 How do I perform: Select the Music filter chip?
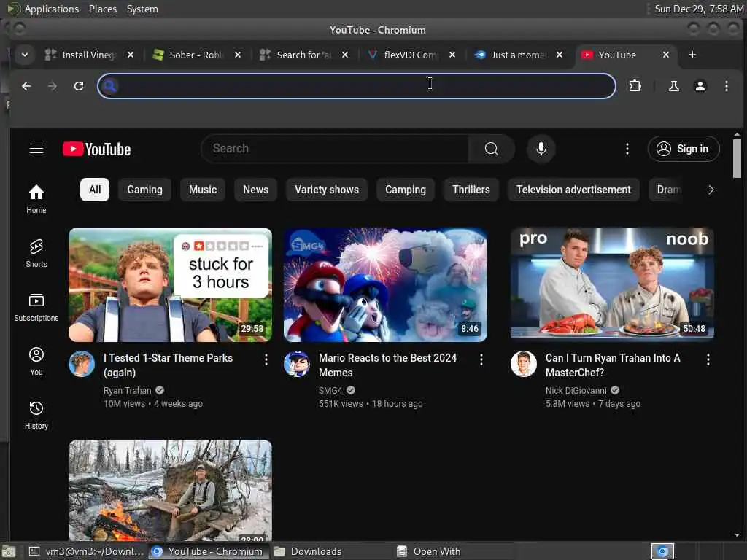click(x=203, y=190)
